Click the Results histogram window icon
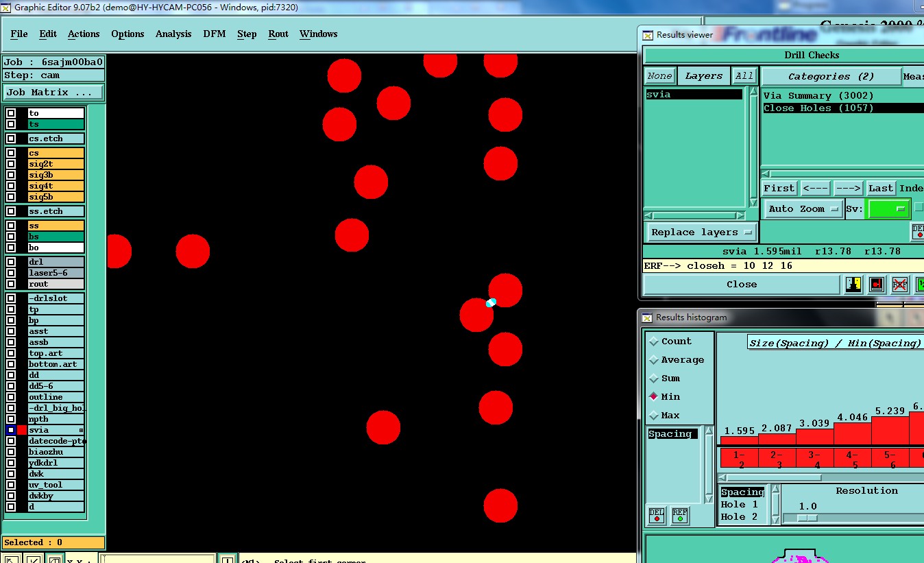Image resolution: width=924 pixels, height=563 pixels. point(647,318)
